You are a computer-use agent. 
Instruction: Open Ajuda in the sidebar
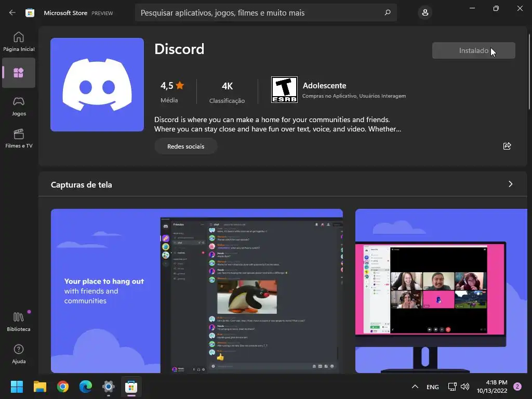point(19,354)
